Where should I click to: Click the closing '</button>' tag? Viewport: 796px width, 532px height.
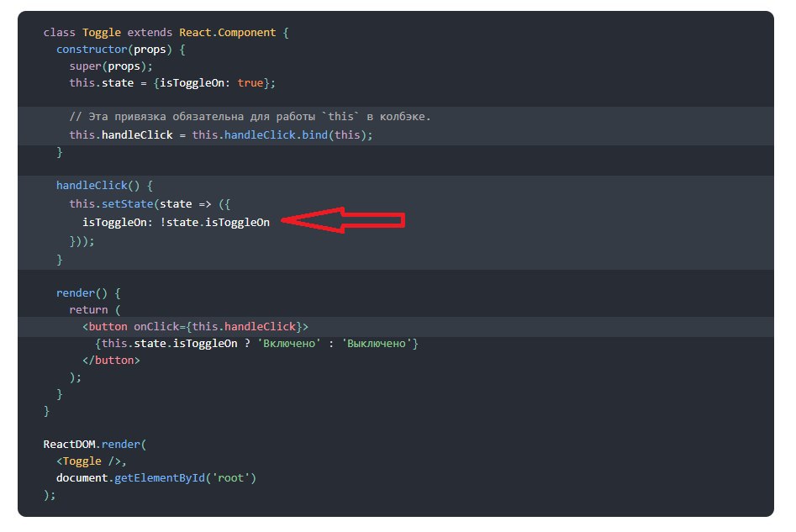(111, 361)
